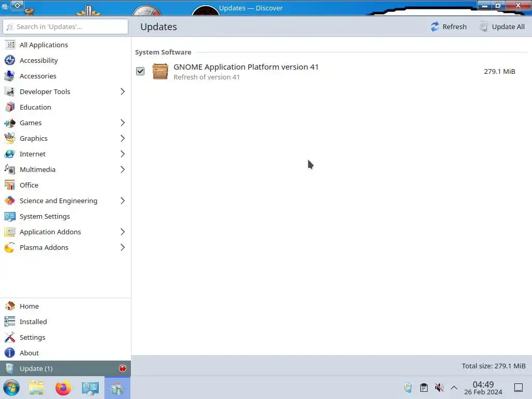
Task: Click the Settings tools icon
Action: 10,337
